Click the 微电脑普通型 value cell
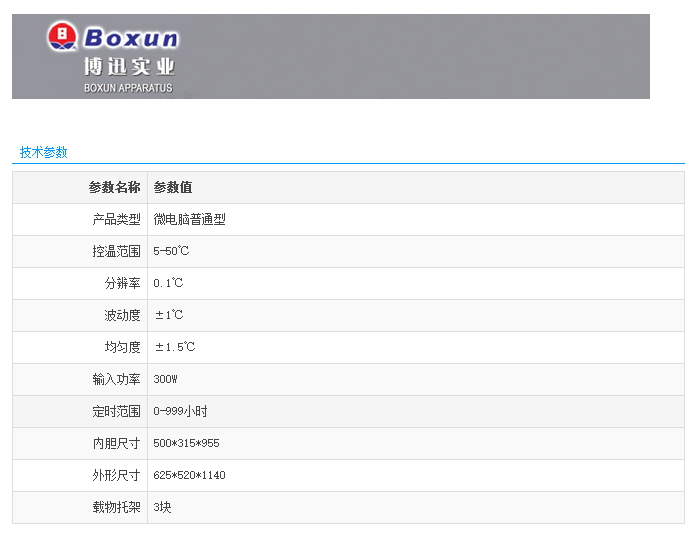The width and height of the screenshot is (692, 536). [189, 219]
